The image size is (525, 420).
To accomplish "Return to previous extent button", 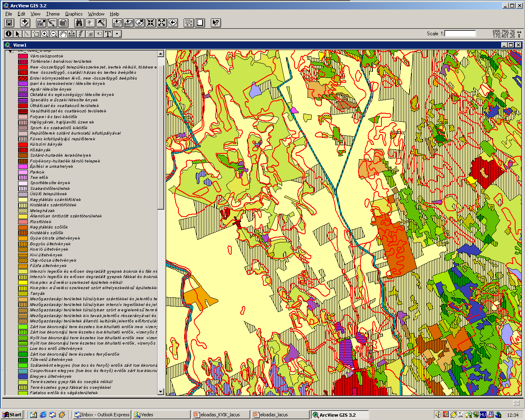I will point(173,23).
